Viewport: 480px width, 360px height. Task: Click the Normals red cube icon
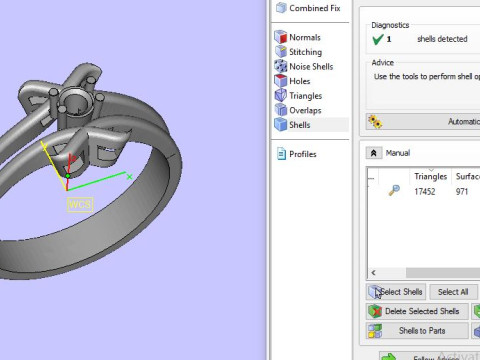point(281,37)
